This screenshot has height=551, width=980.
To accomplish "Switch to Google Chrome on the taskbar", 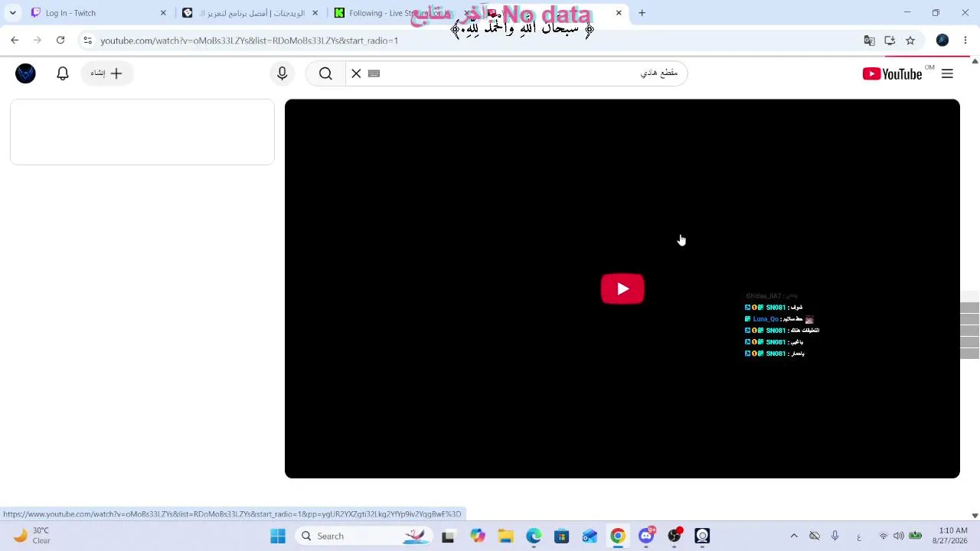I will (x=618, y=536).
